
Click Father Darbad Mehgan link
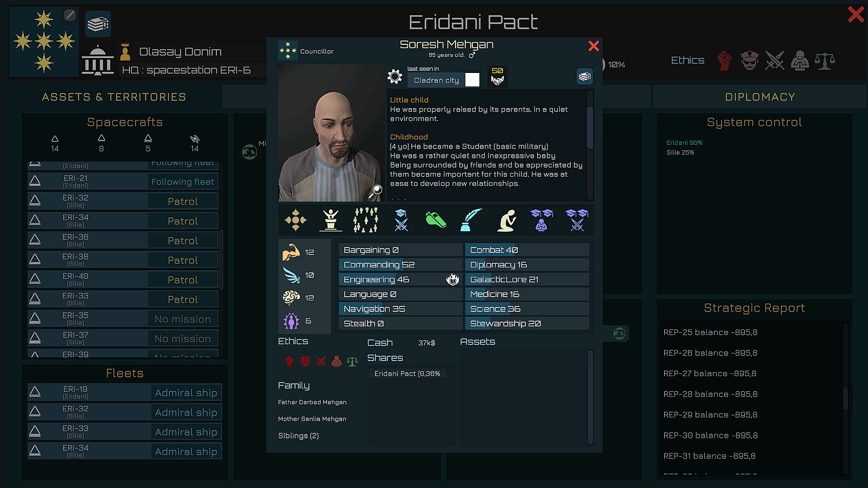click(x=312, y=402)
